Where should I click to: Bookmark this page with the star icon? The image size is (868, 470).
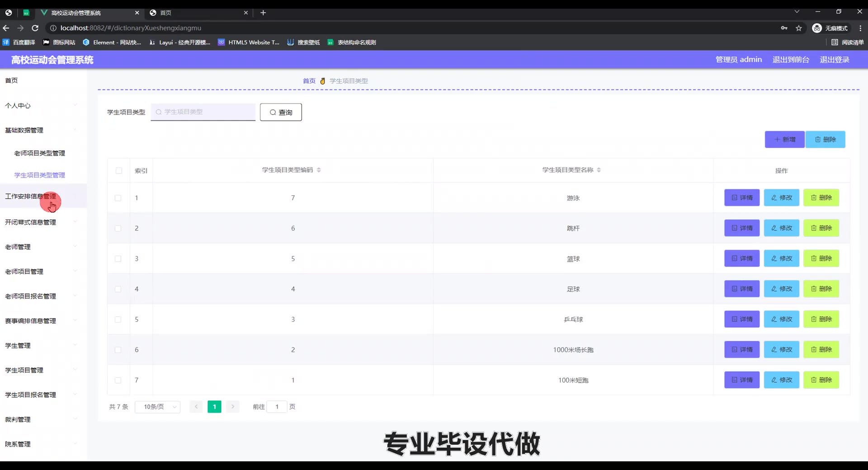(799, 28)
